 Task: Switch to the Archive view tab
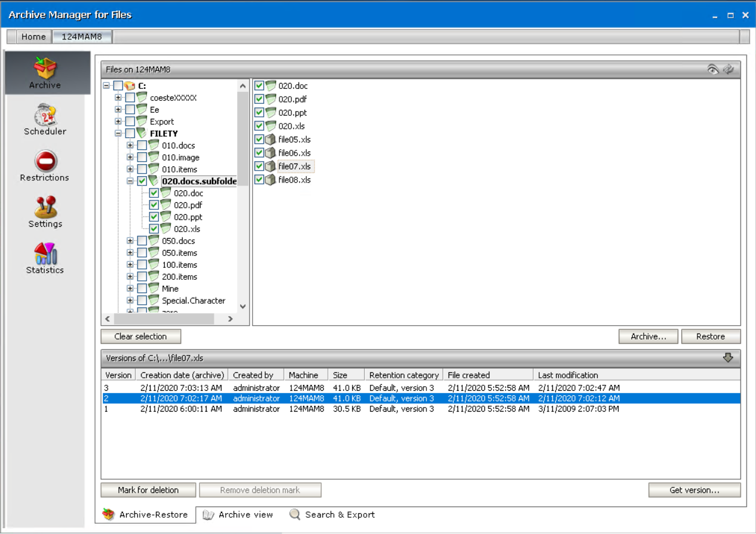[x=238, y=515]
